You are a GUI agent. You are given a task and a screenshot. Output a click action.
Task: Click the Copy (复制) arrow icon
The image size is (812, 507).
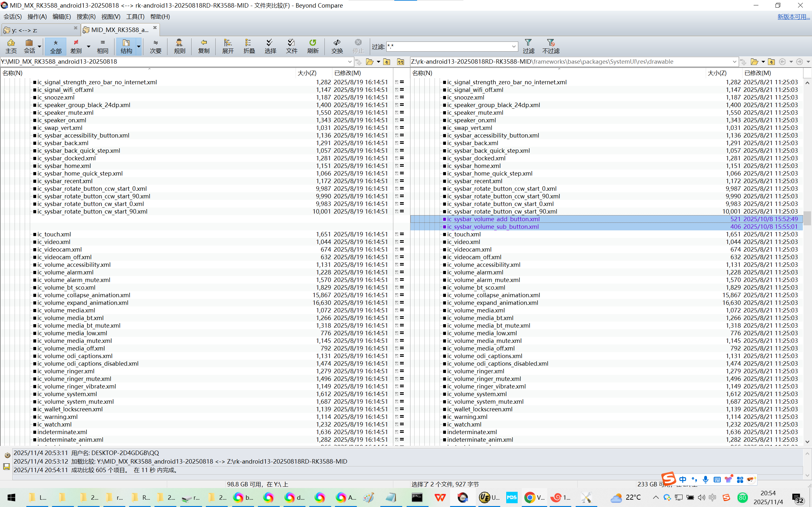pos(204,46)
